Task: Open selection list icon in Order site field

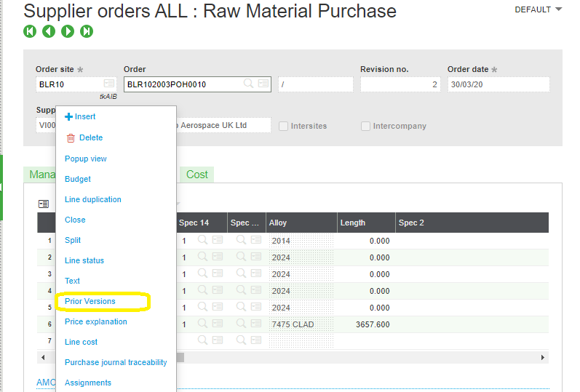Action: pos(108,84)
